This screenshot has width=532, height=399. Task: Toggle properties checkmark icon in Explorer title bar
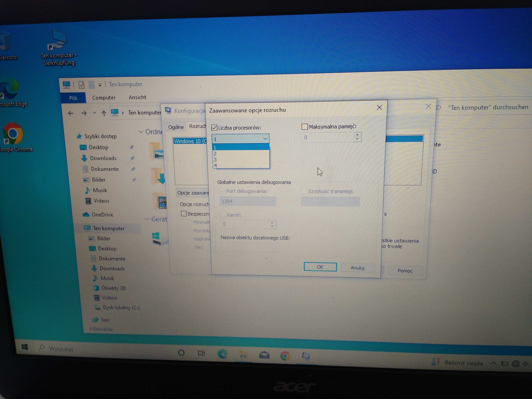coord(82,85)
